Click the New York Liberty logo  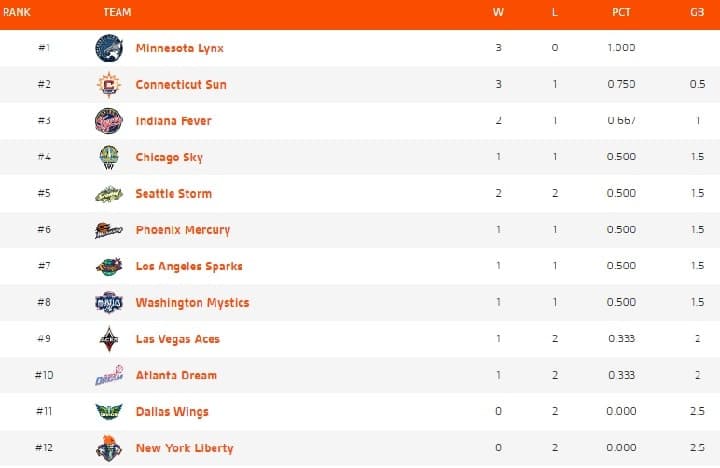tap(108, 448)
